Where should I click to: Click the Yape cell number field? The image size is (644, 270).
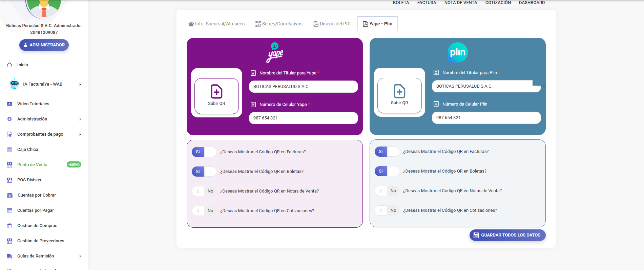304,118
